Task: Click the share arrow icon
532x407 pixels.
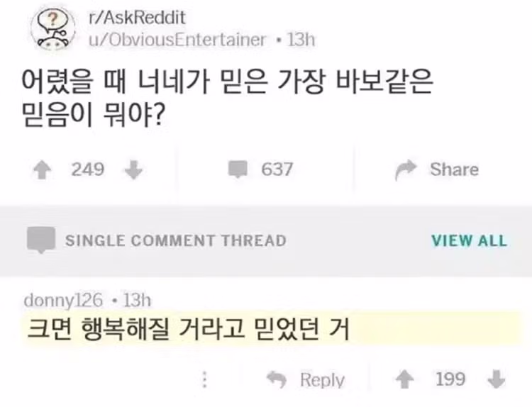Action: (x=406, y=169)
